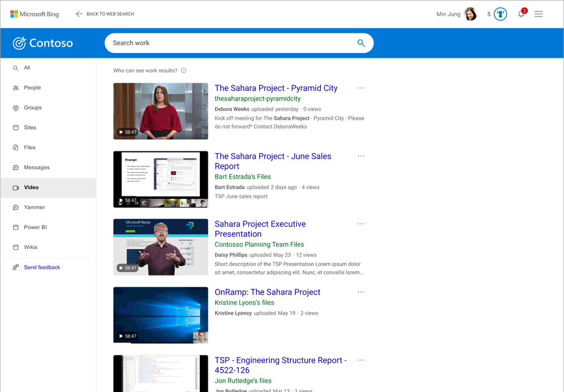Click 'Who can see work results?' text
564x392 pixels.
coord(145,71)
